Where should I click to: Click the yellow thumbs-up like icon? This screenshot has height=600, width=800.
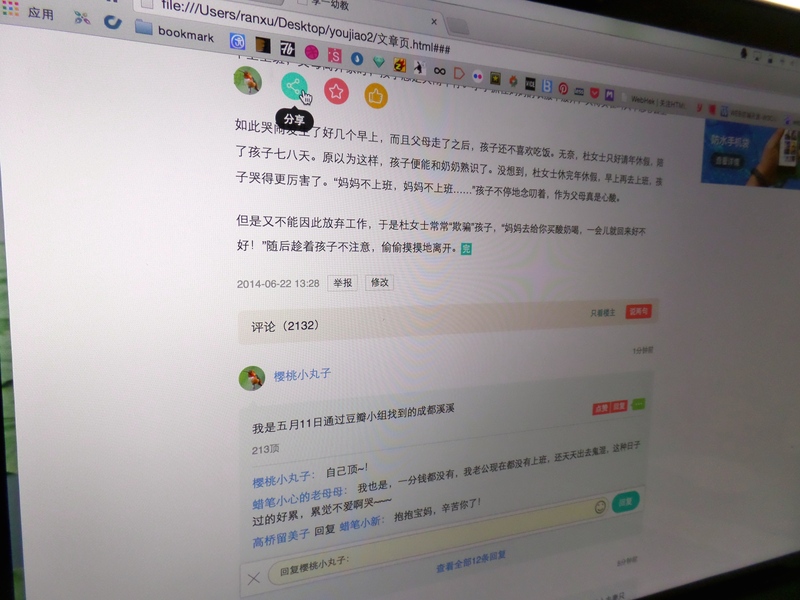click(x=376, y=95)
